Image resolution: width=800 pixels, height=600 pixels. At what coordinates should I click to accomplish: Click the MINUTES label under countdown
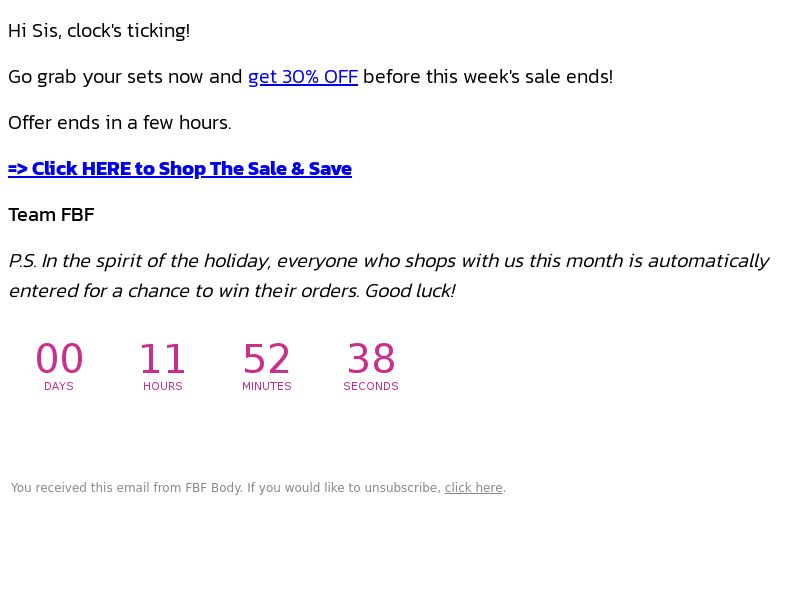[x=267, y=386]
